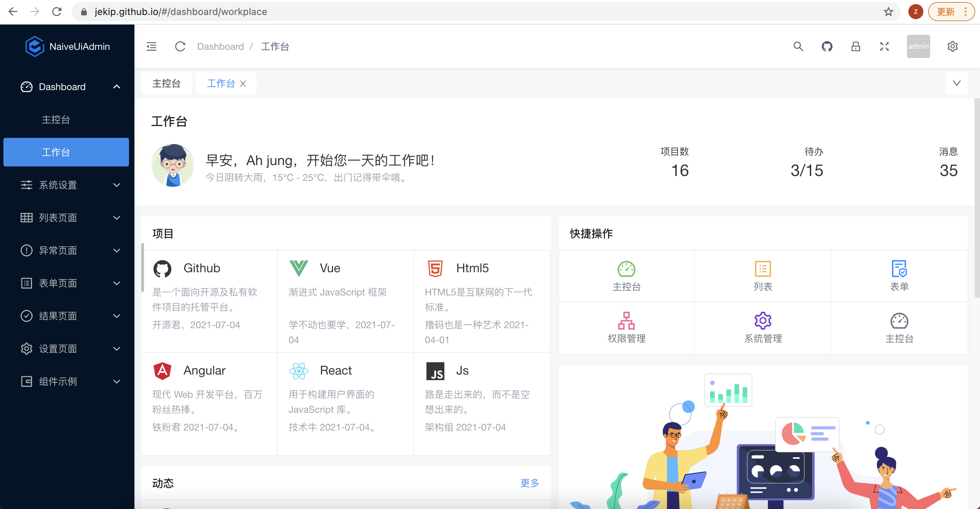Select 主控台 in the sidebar menu
This screenshot has width=980, height=509.
pyautogui.click(x=56, y=119)
